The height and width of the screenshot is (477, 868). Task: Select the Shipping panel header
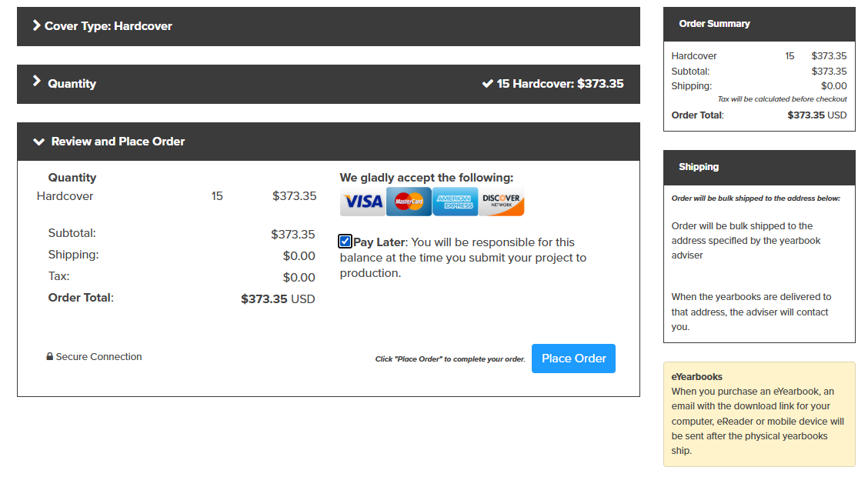click(759, 167)
